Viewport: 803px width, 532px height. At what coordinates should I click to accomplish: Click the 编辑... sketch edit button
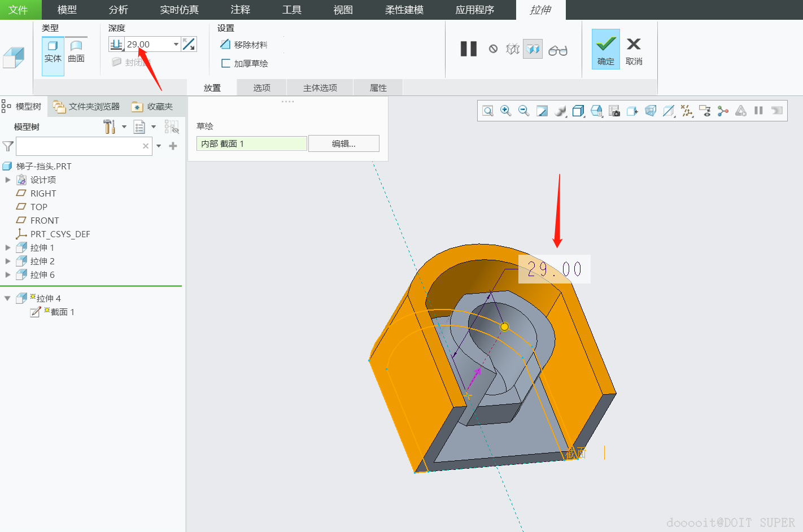pos(343,143)
